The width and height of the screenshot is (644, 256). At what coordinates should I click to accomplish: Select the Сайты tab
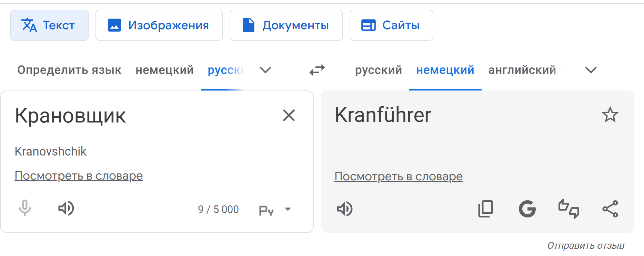click(x=391, y=25)
